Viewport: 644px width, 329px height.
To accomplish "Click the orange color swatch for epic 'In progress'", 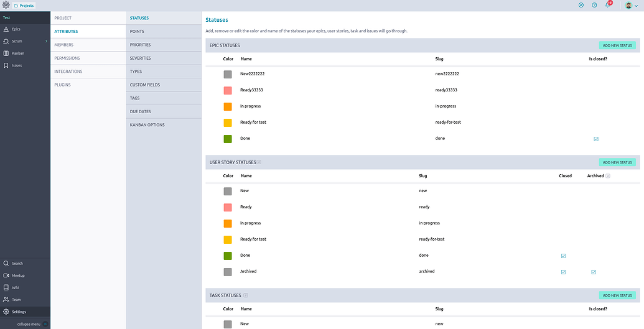I will (228, 106).
